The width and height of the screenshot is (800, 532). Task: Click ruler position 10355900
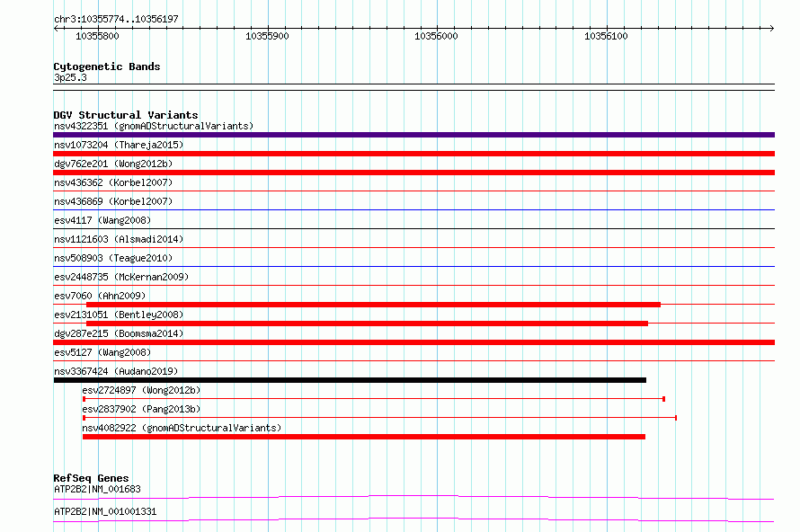click(267, 36)
